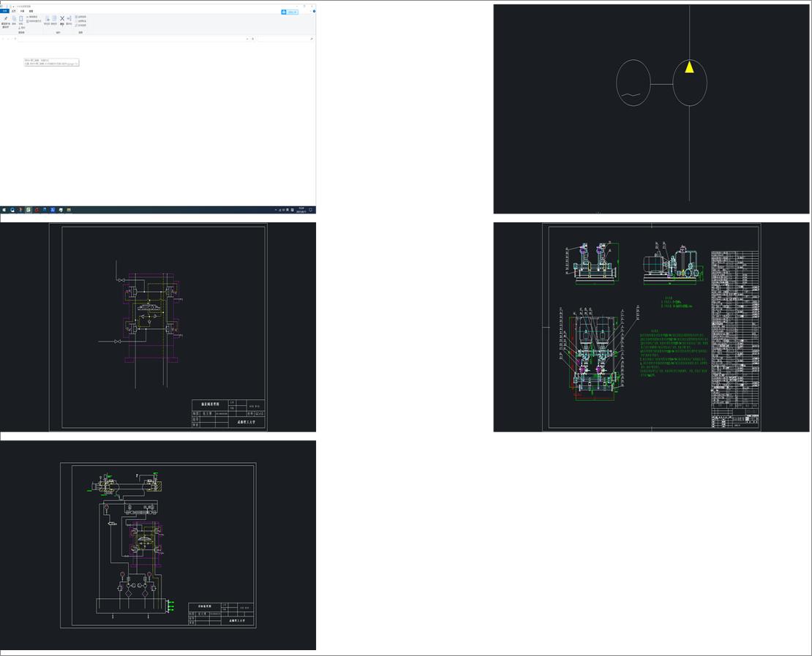Open the Windows Start button

4,210
